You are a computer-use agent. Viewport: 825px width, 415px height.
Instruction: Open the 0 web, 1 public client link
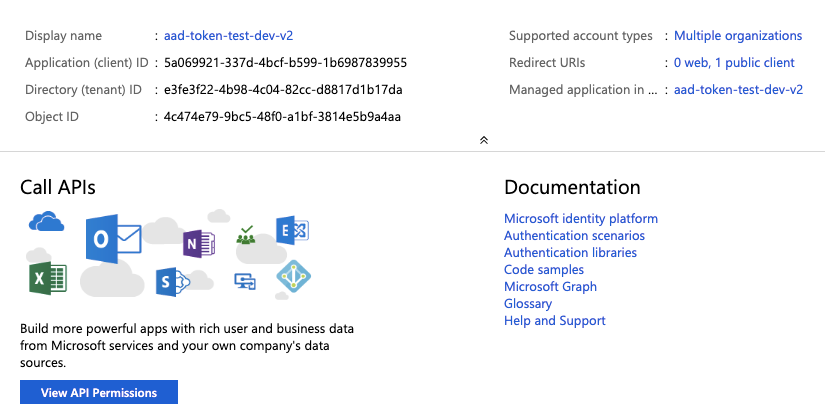734,63
